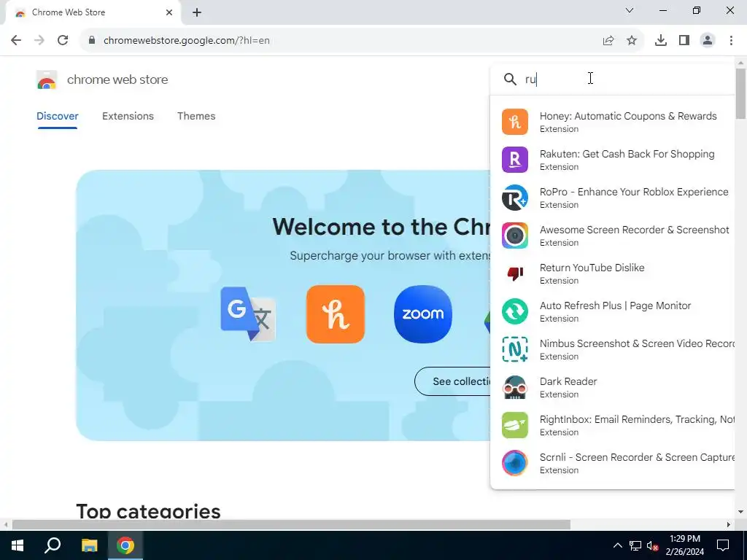Click Chrome icon in taskbar

(125, 545)
